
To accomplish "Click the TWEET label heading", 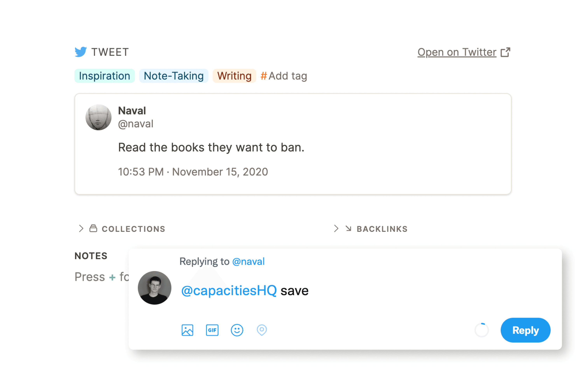I will click(x=110, y=52).
